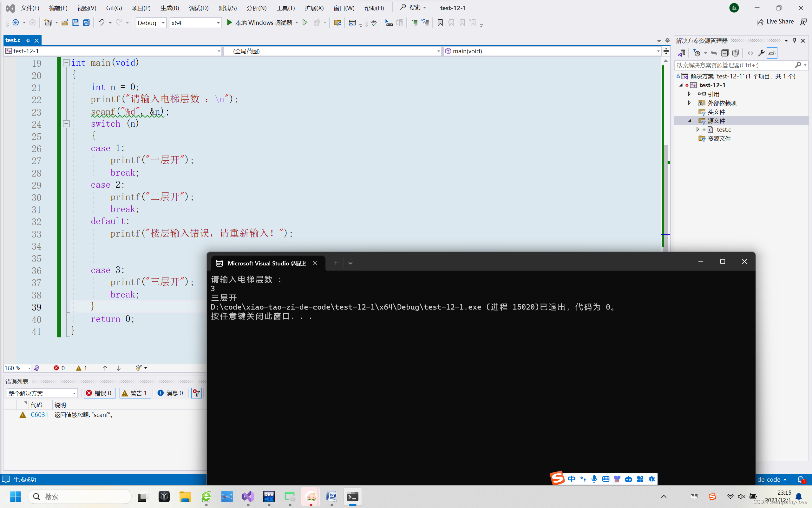Open the global scope dropdown
The image size is (812, 508).
[x=332, y=51]
